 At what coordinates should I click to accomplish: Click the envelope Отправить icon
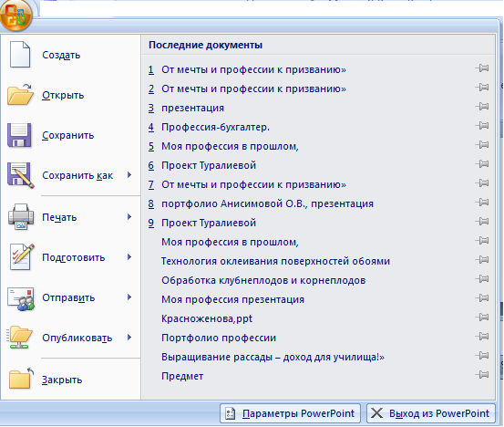pos(21,299)
